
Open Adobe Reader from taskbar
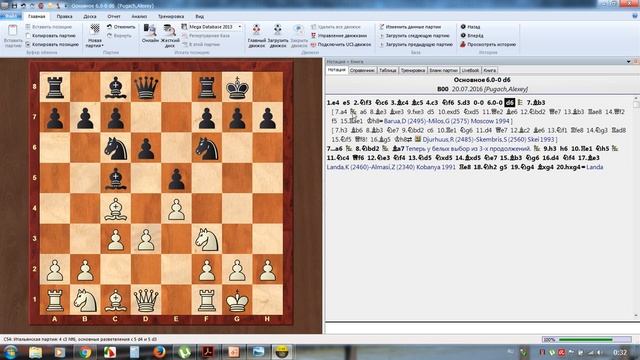tap(209, 352)
